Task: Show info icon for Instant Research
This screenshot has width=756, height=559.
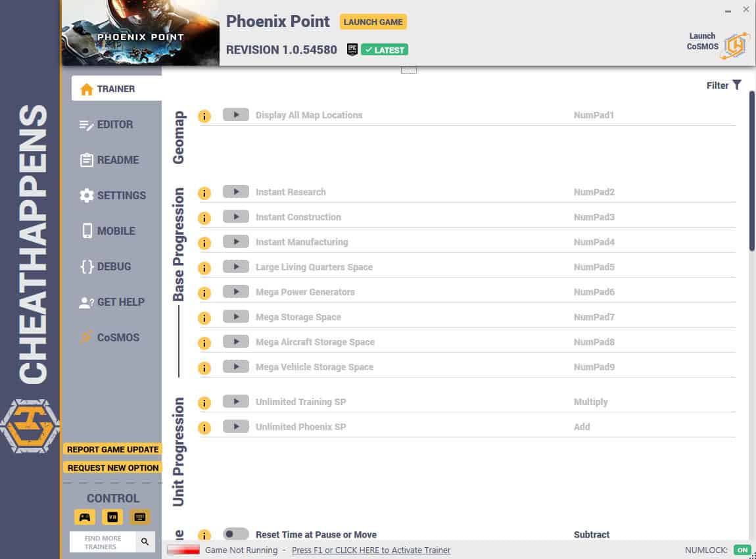Action: 204,193
